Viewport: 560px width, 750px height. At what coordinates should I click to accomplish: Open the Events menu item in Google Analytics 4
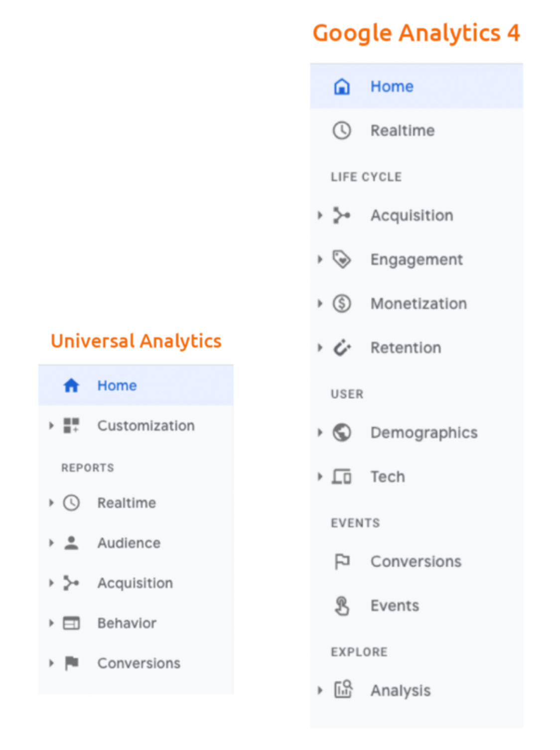click(394, 606)
